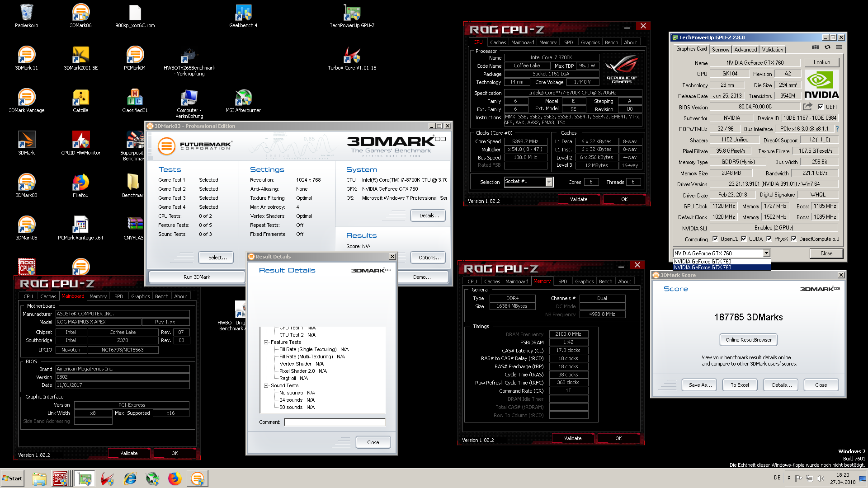Select the 3DMark 11 desktop icon

(26, 58)
